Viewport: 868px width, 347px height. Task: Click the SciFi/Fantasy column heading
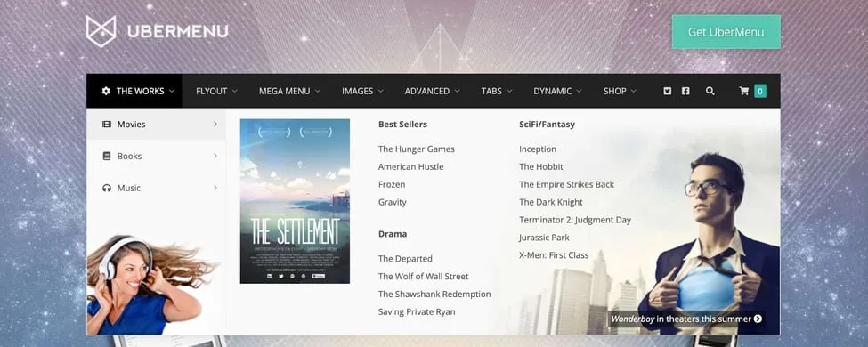tap(547, 124)
